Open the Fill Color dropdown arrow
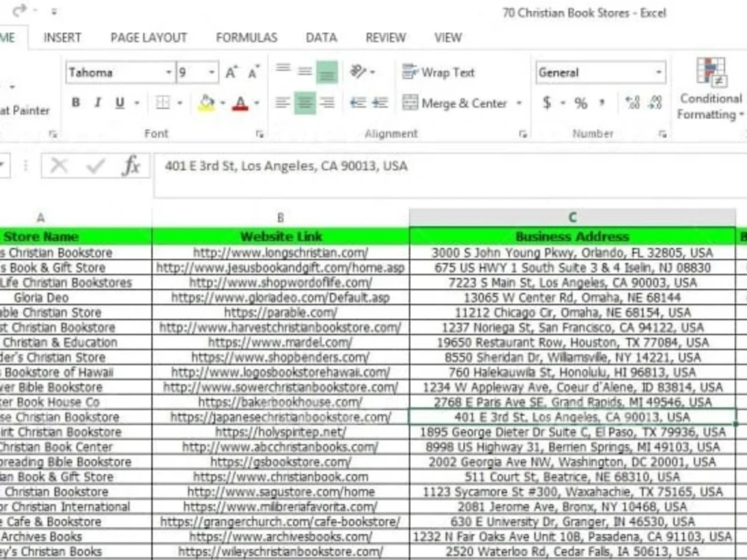 click(x=223, y=103)
